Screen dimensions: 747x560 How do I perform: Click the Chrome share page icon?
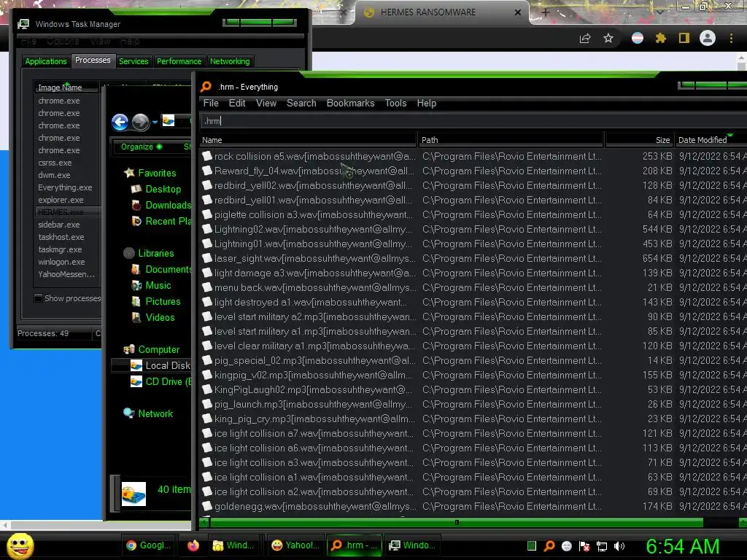585,38
